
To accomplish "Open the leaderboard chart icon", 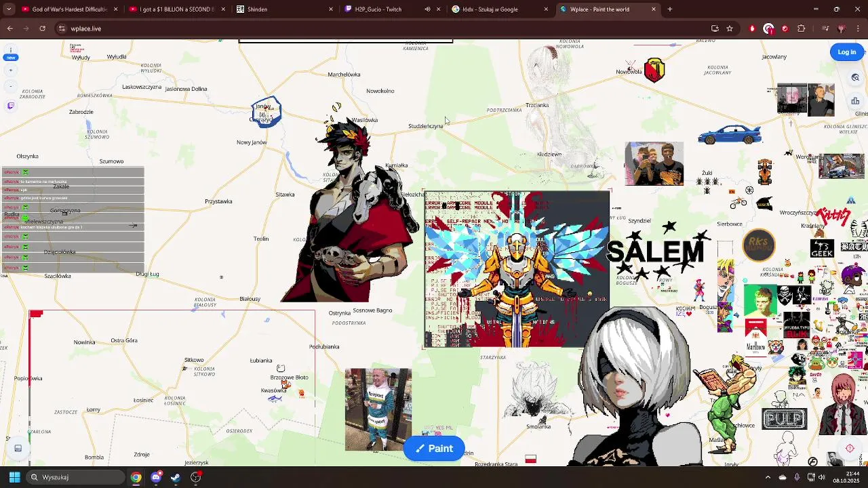I will point(855,101).
